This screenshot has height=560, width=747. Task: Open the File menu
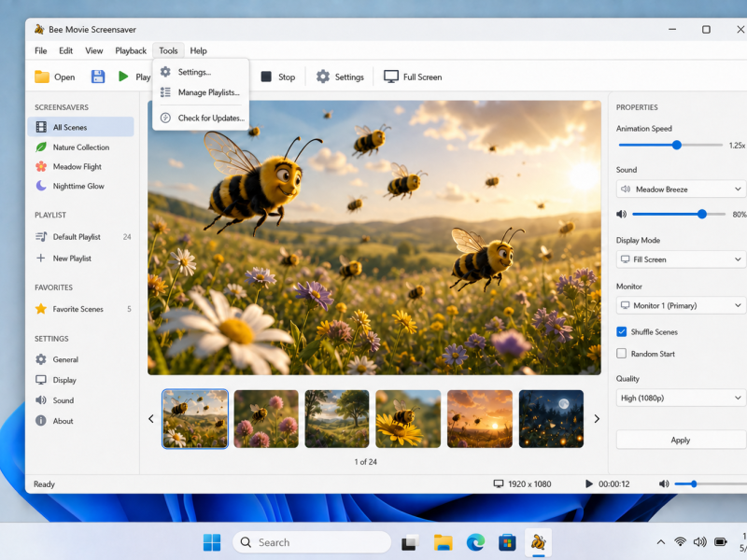click(x=41, y=51)
